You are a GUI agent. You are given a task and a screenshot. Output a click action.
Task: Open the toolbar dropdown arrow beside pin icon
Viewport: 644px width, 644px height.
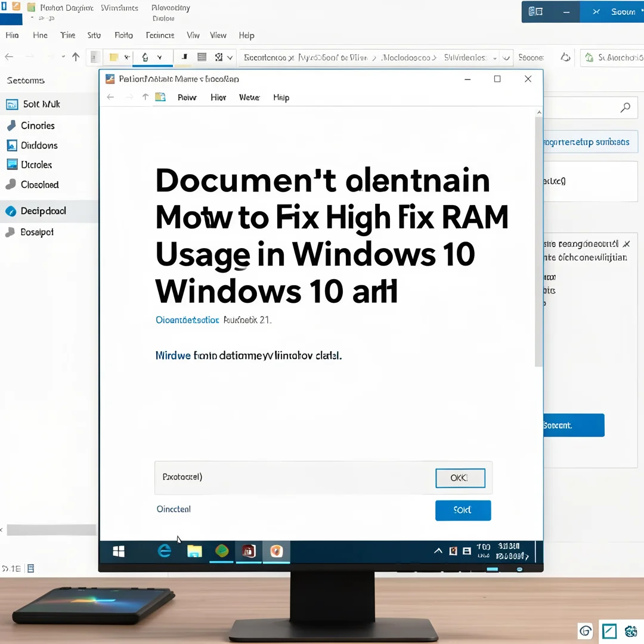(x=159, y=57)
